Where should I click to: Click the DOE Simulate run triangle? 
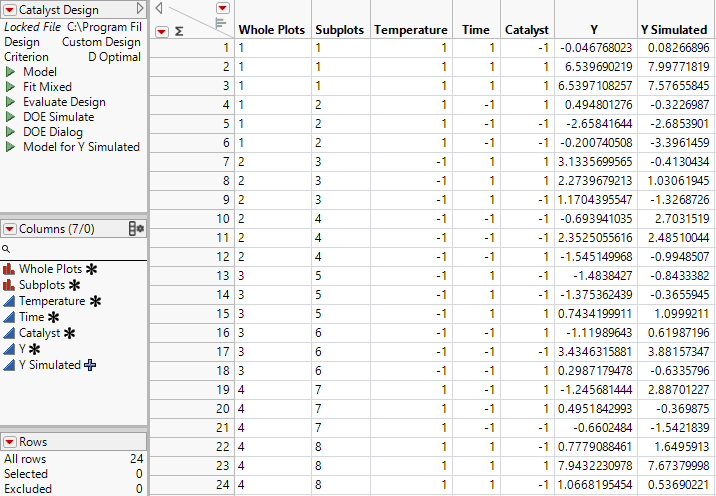click(x=10, y=117)
